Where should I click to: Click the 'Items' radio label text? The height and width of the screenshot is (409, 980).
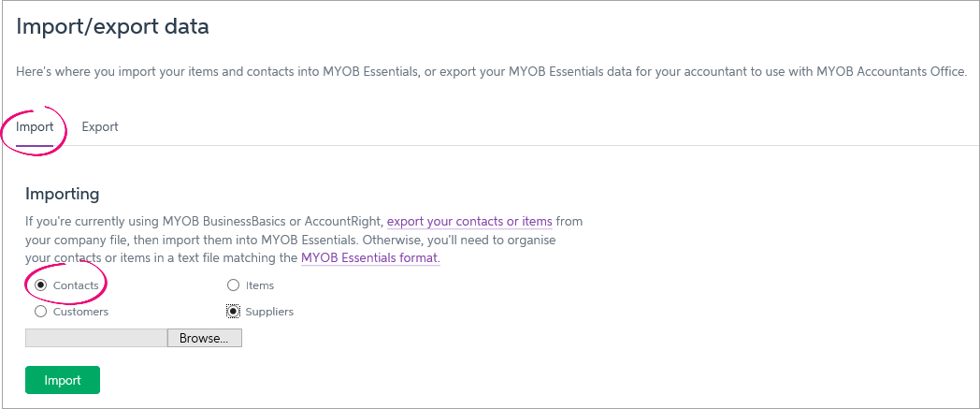(260, 285)
